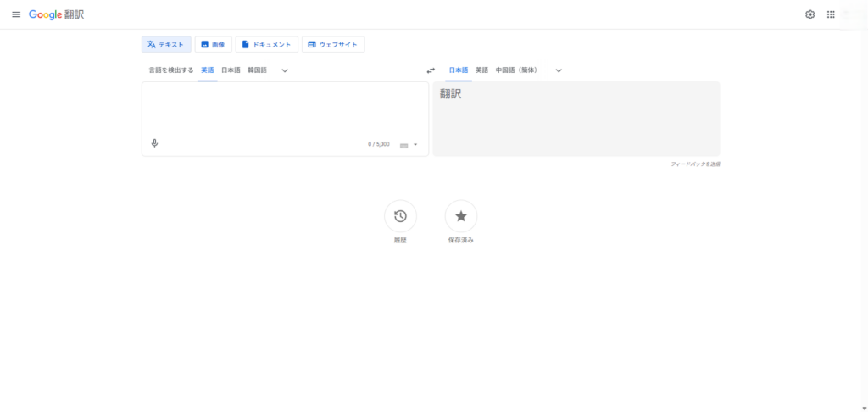This screenshot has width=868, height=412.
Task: Open the main hamburger menu
Action: coord(16,14)
